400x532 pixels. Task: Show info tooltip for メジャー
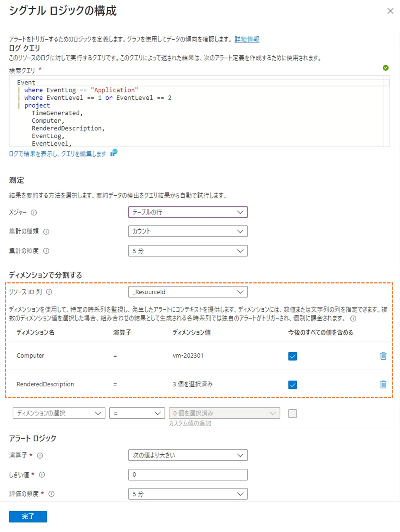pyautogui.click(x=34, y=213)
